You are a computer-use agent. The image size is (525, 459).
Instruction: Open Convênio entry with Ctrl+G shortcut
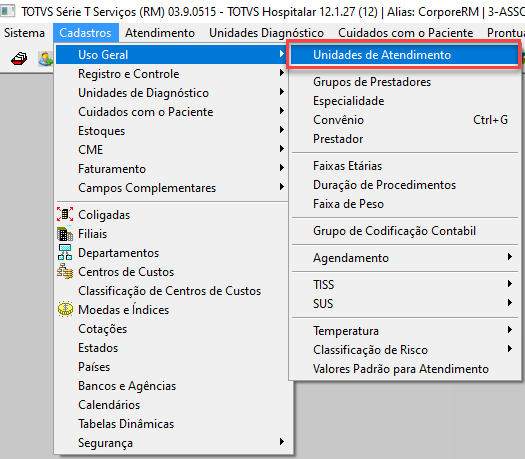pyautogui.click(x=404, y=120)
